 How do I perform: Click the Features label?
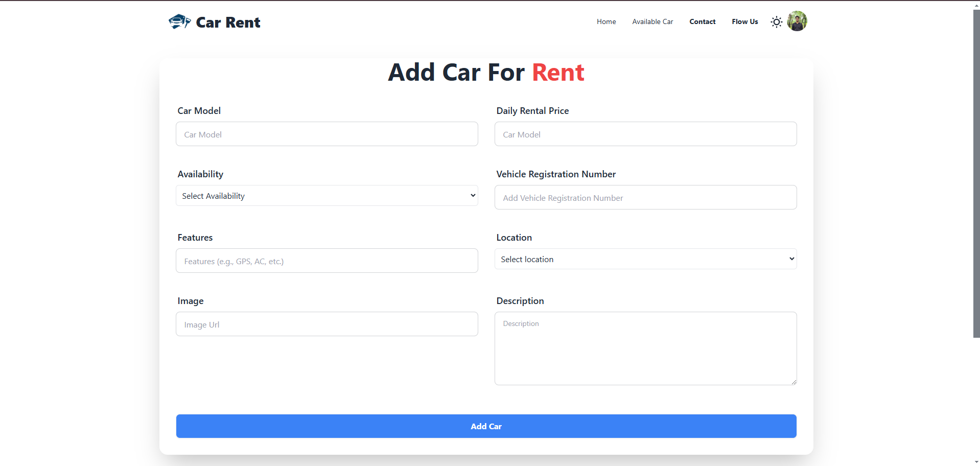tap(195, 238)
